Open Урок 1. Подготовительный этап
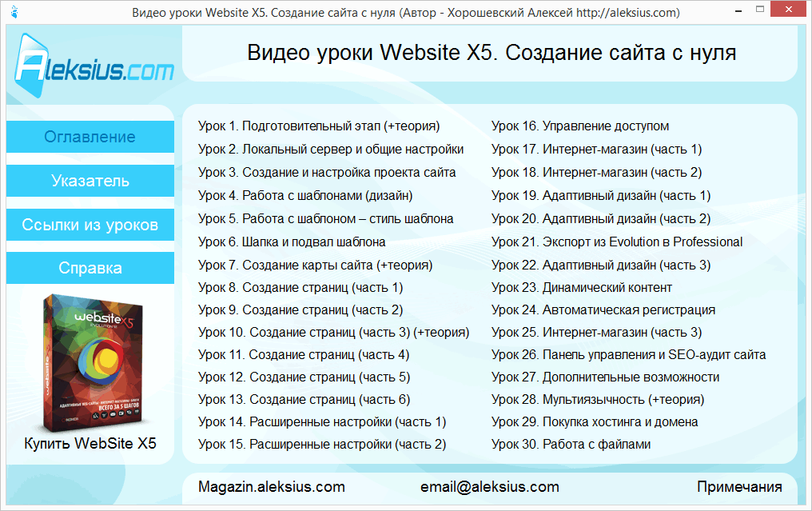The width and height of the screenshot is (812, 511). pyautogui.click(x=319, y=126)
